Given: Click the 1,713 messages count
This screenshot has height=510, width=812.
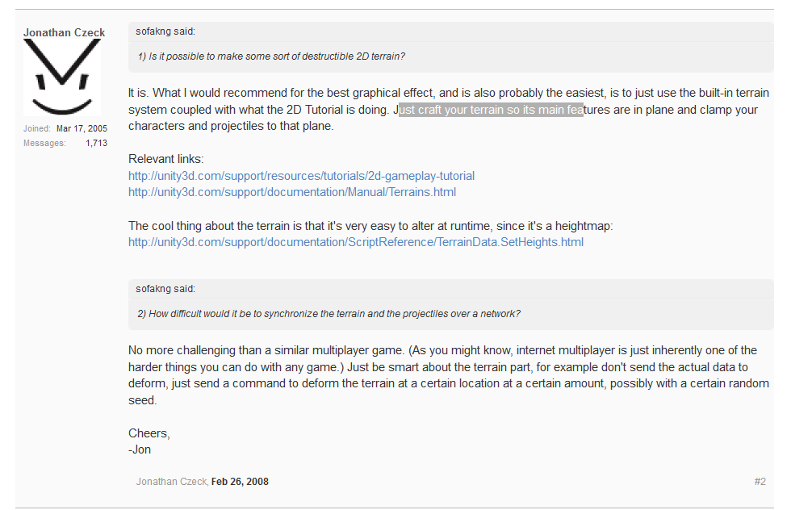Looking at the screenshot, I should (96, 143).
